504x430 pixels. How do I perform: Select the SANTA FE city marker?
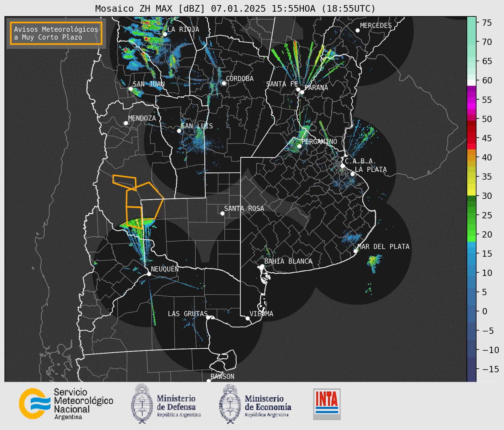click(298, 89)
